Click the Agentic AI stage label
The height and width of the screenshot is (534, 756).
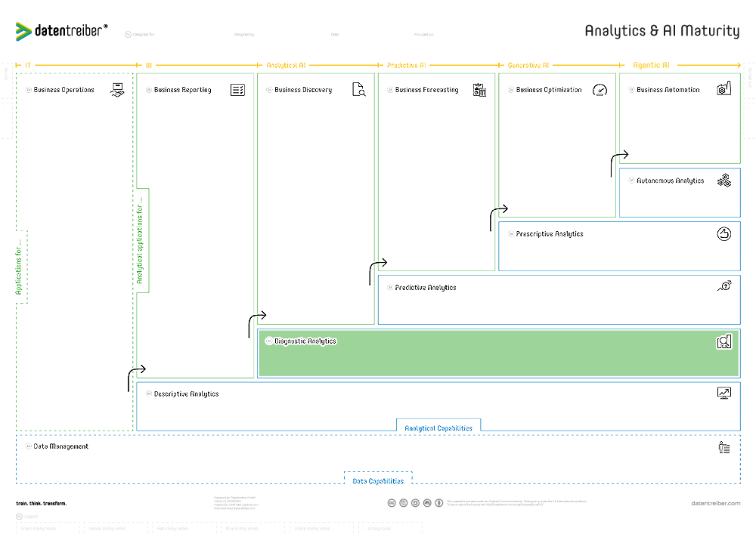pyautogui.click(x=651, y=65)
